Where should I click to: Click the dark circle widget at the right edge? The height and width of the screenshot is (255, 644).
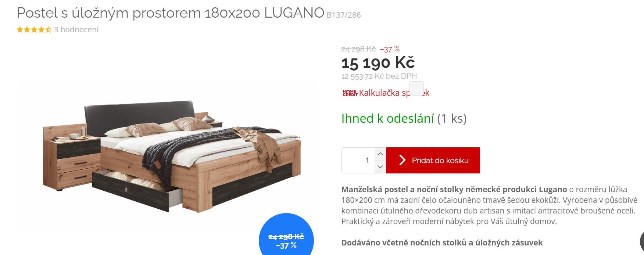coord(642,242)
